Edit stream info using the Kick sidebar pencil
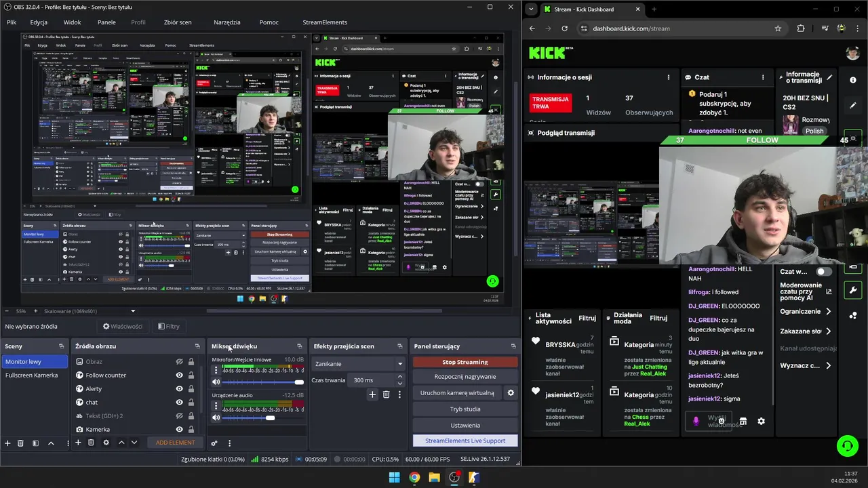 853,106
